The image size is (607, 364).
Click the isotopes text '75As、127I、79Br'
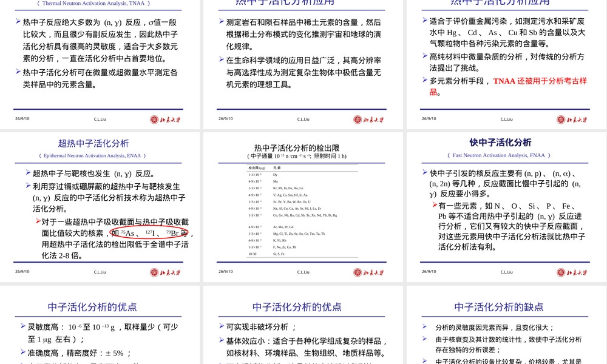tap(149, 233)
